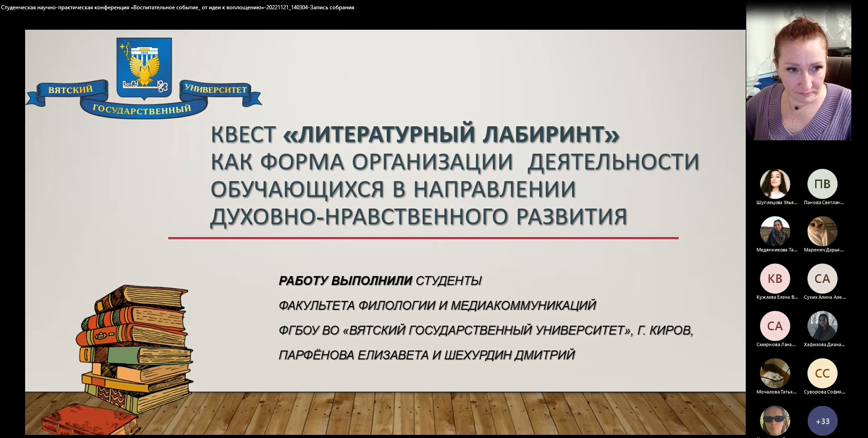The height and width of the screenshot is (438, 868).
Task: Click Мочалова Татья... participant avatar
Action: pyautogui.click(x=775, y=373)
